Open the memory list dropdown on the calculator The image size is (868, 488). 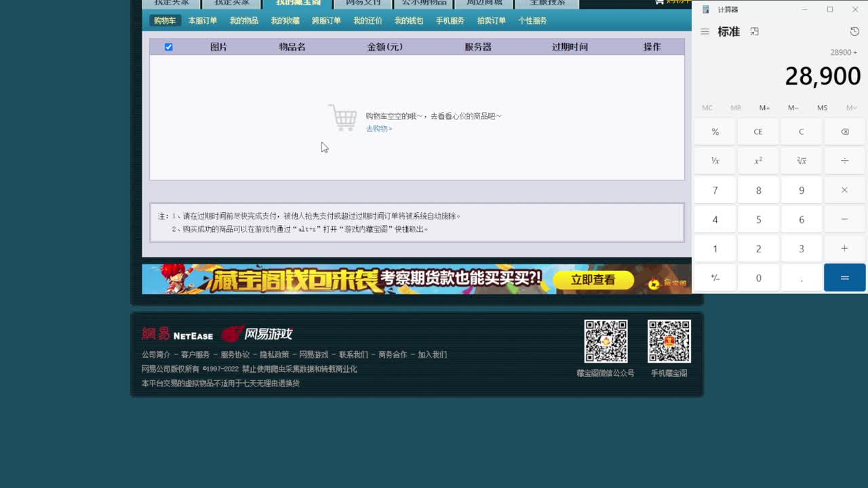(x=852, y=107)
